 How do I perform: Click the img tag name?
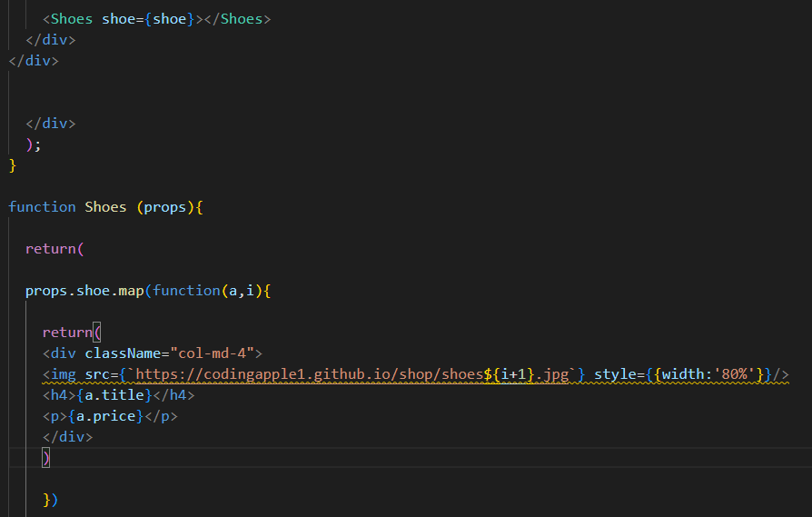coord(64,374)
